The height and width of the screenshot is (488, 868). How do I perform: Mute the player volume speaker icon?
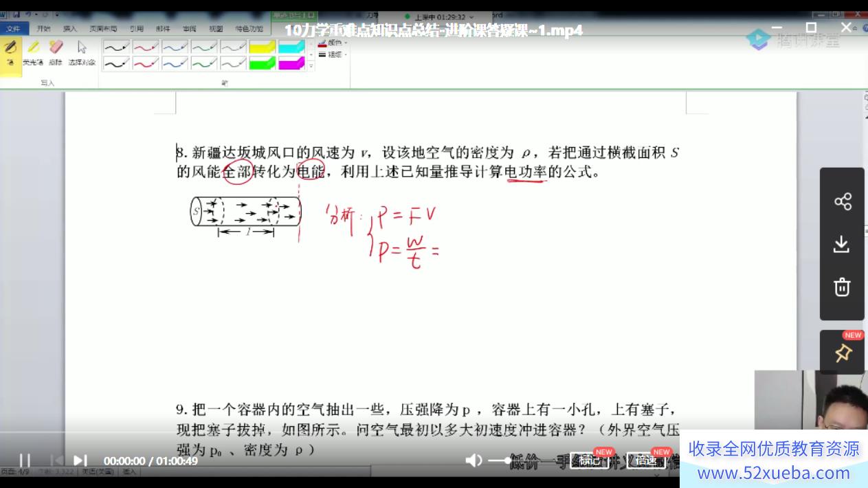coord(474,461)
